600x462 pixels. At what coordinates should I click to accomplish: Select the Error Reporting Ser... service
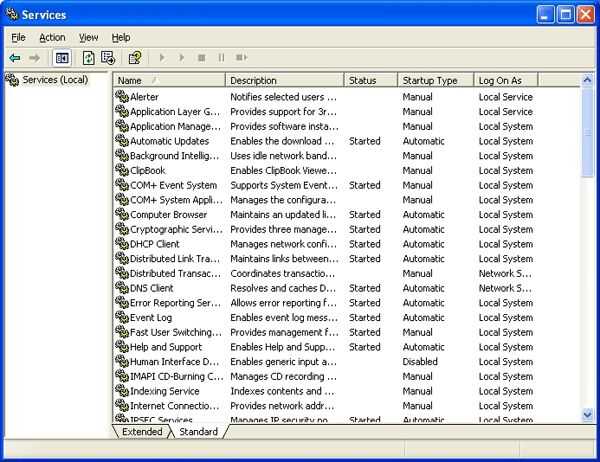click(x=175, y=303)
